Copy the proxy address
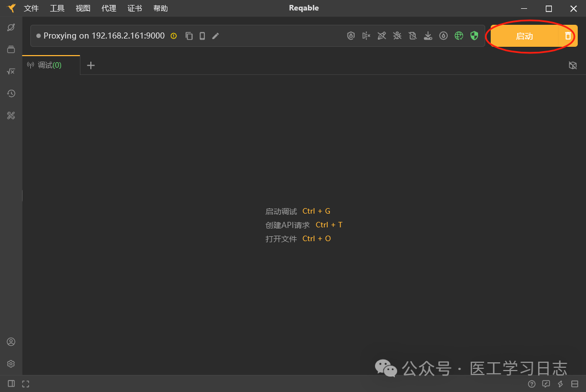 pyautogui.click(x=189, y=36)
